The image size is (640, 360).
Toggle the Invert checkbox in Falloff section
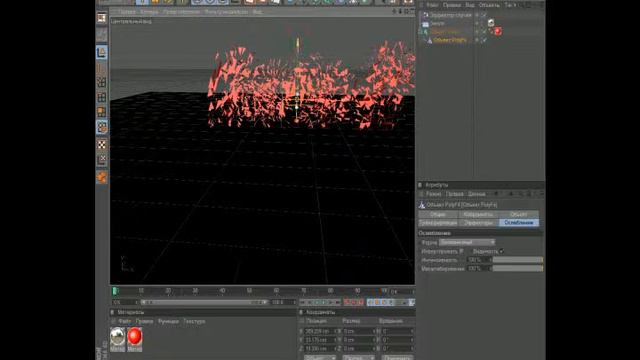click(x=461, y=251)
